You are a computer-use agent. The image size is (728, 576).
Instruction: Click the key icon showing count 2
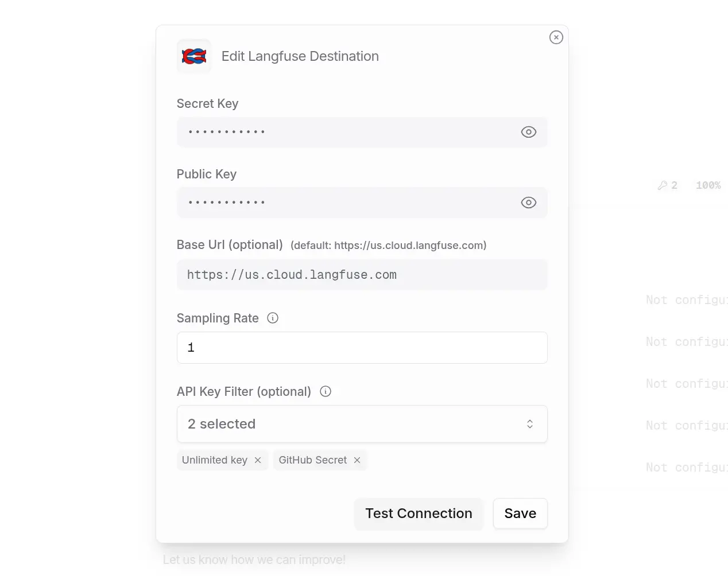pos(666,185)
